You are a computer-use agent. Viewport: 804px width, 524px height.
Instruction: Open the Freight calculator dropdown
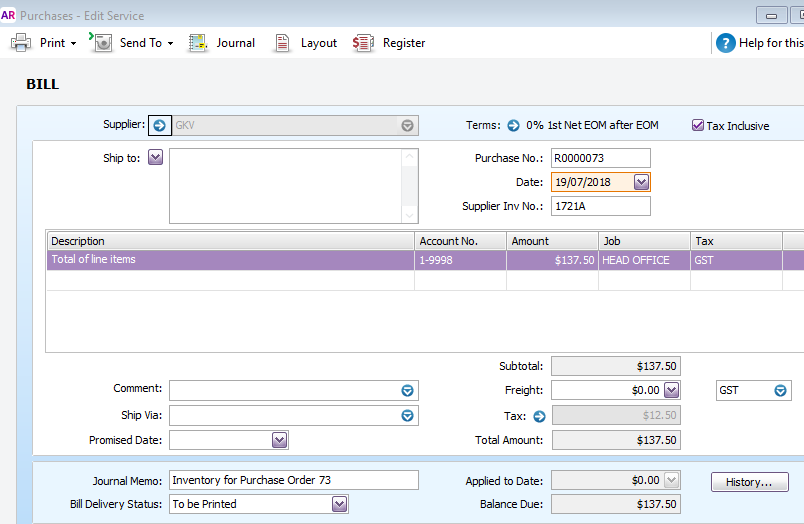tap(671, 390)
